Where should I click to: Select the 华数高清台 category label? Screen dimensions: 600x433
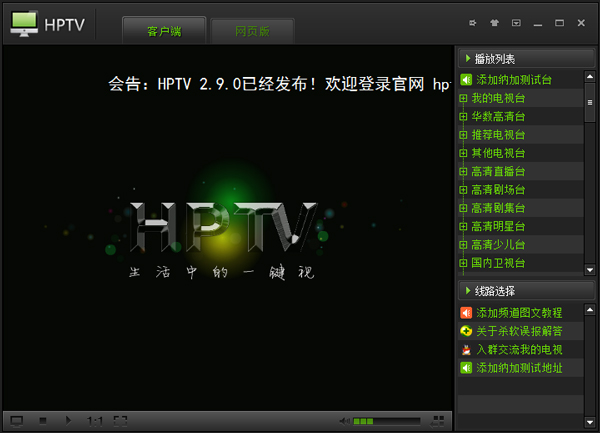click(x=498, y=117)
